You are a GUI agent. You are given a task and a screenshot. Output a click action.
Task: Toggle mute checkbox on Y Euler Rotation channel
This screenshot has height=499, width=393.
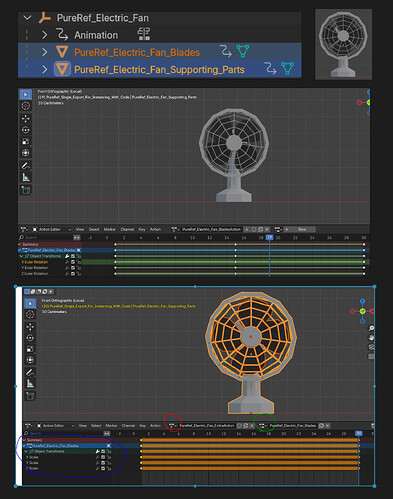tap(73, 268)
